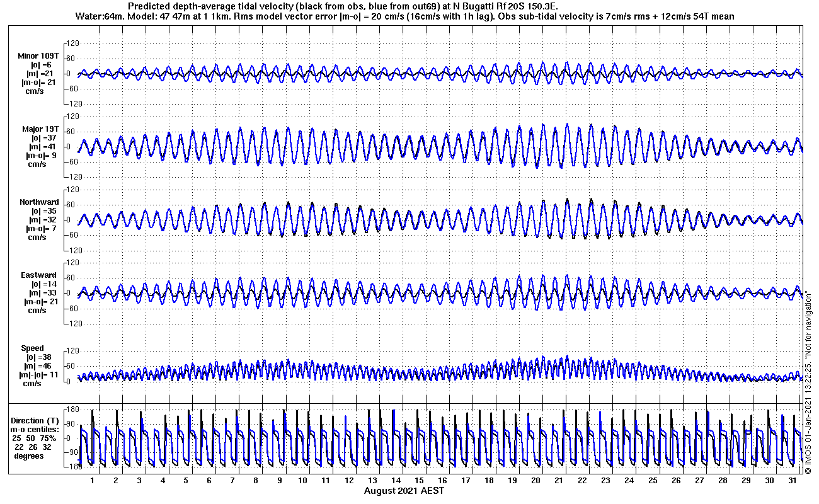Select the 'Minor 109T' panel label
Viewport: 819px width, 504px height.
tap(38, 56)
